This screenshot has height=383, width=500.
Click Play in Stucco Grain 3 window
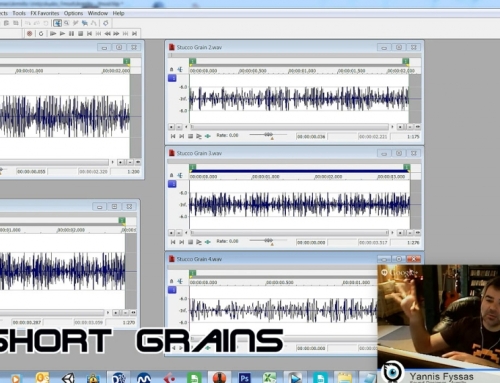[x=199, y=242]
